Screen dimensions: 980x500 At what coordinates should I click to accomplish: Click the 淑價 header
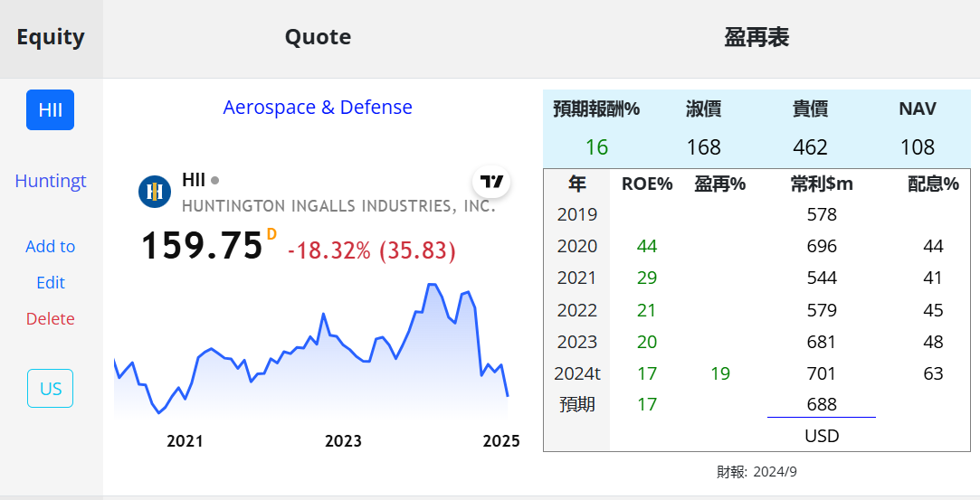704,108
